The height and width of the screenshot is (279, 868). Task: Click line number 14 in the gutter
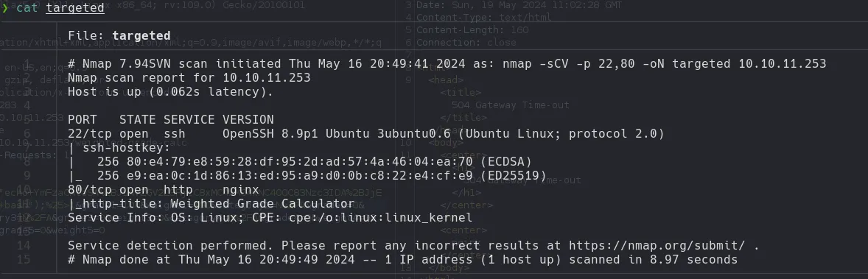[24, 245]
